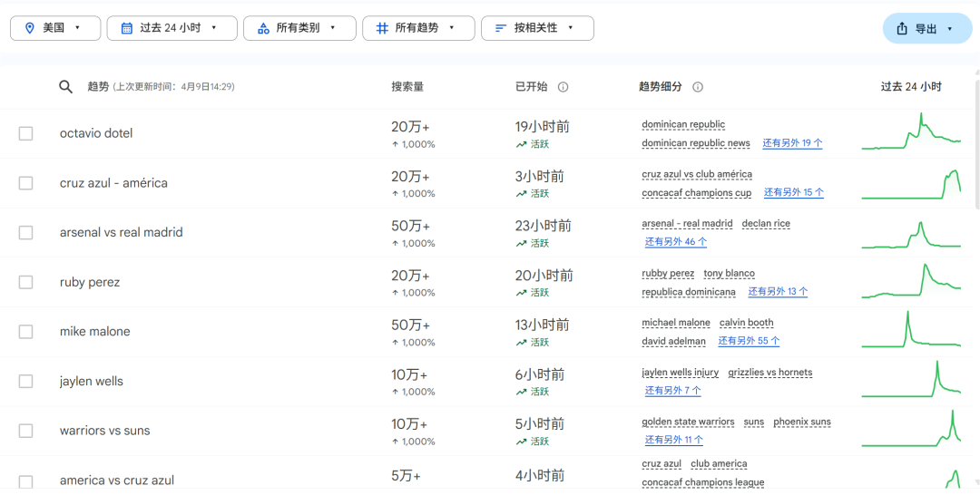Open the 所有类别 dropdown arrow
The image size is (980, 495).
(x=332, y=28)
